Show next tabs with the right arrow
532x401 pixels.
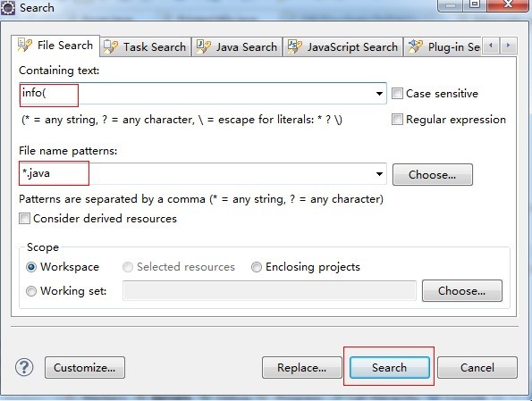(x=508, y=46)
